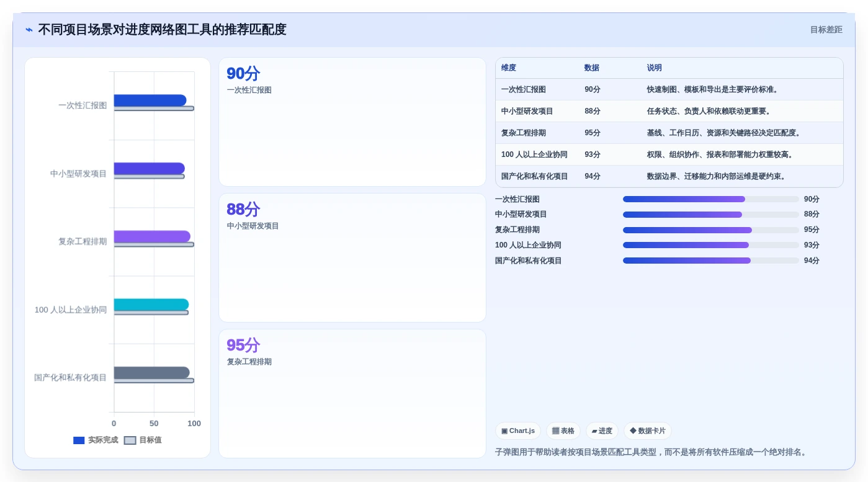Select the 进度 tag chip
The height and width of the screenshot is (482, 868).
tap(602, 431)
